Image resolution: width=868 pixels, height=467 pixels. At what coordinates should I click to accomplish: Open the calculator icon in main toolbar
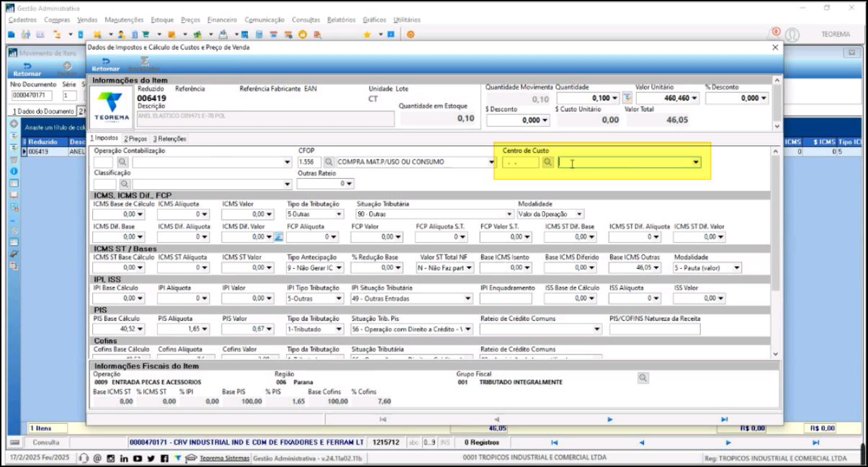[x=261, y=34]
